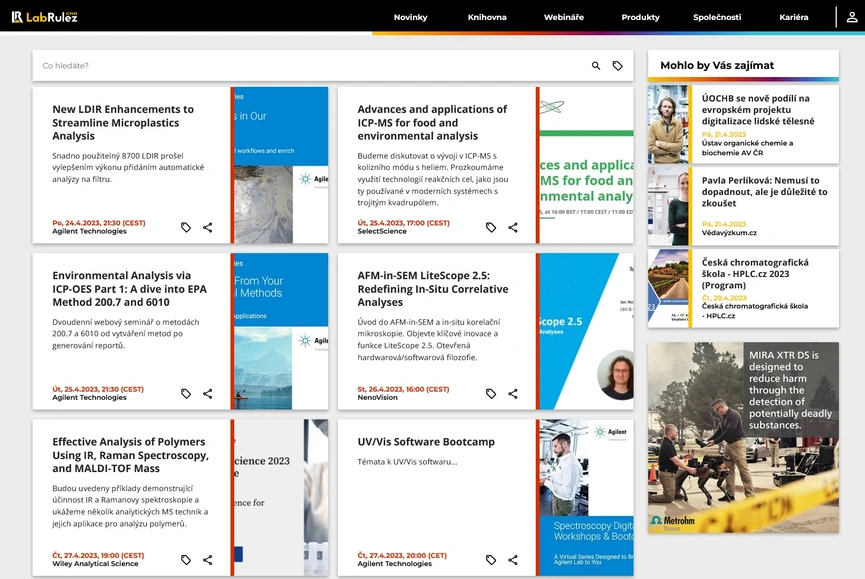This screenshot has height=579, width=865.
Task: Open 'New LDIR Enhancements to Streamline Microplastics Analysis' title
Action: (x=123, y=122)
